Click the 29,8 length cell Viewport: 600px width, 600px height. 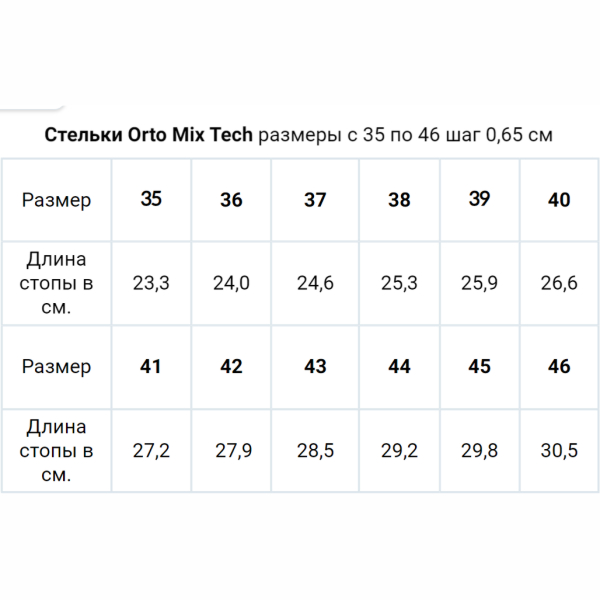480,450
